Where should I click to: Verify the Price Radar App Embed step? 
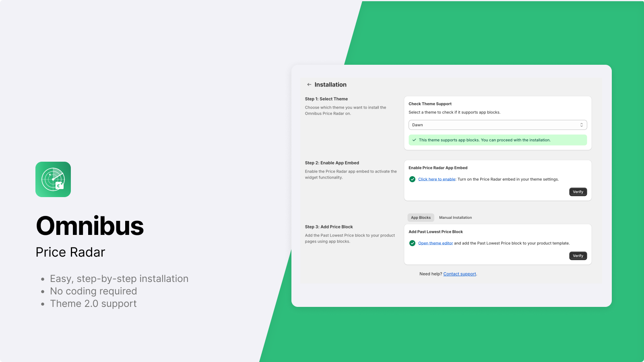tap(578, 192)
